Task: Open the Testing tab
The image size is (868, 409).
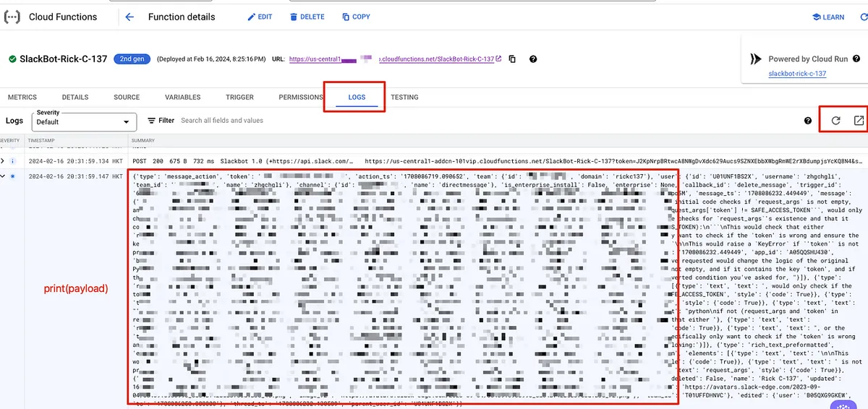Action: [x=404, y=97]
